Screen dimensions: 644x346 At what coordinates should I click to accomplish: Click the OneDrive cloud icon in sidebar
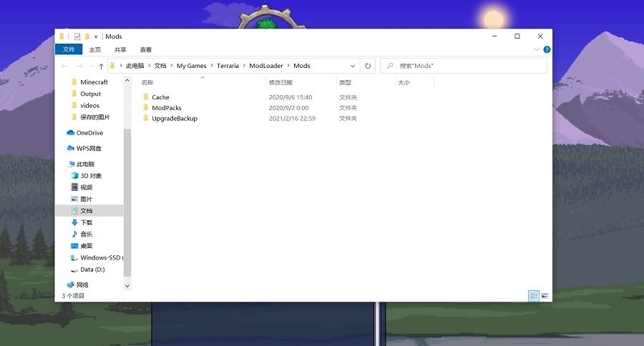(x=71, y=133)
